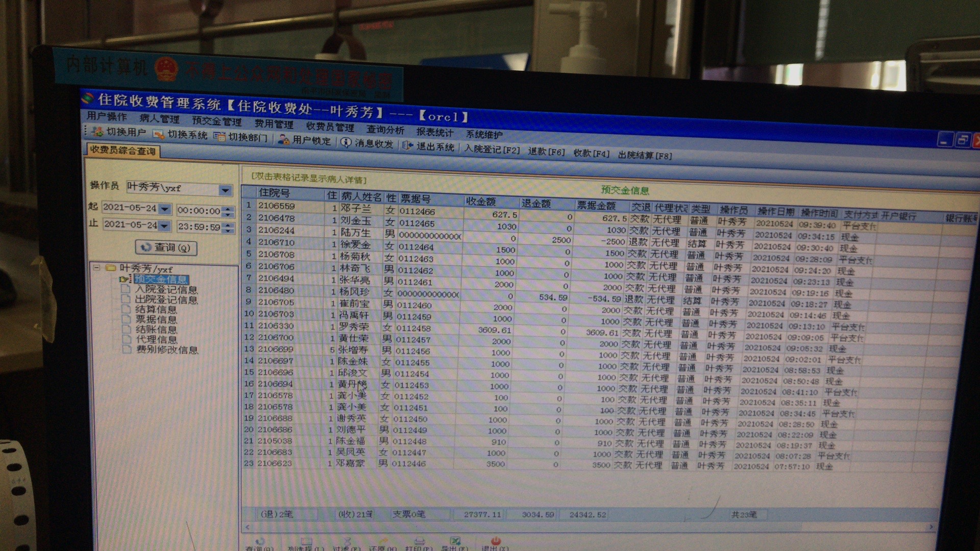Collapse the 叶秀芳/yxf tree node
980x551 pixels.
tap(96, 267)
